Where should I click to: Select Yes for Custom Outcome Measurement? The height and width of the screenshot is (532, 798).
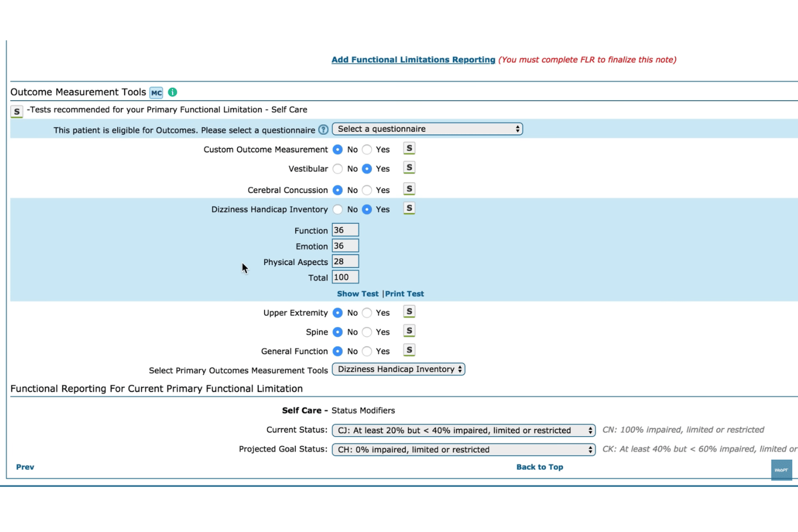click(x=367, y=149)
